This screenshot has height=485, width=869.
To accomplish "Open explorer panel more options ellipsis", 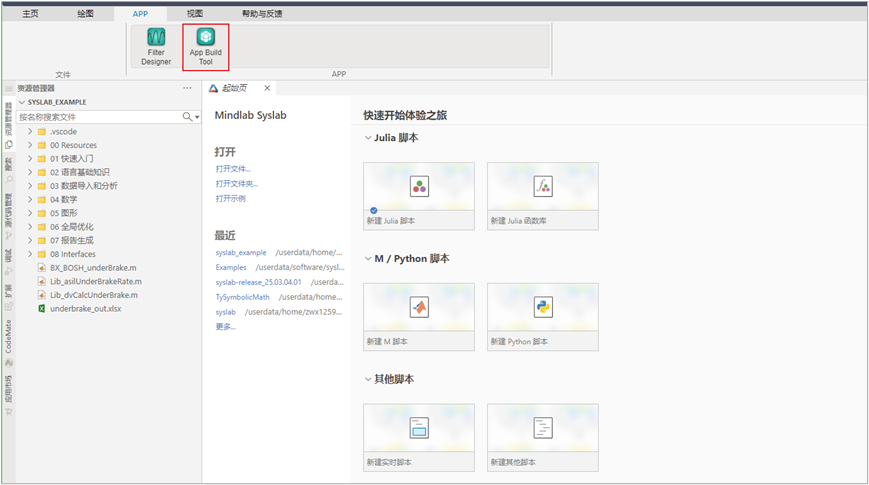I will click(187, 88).
